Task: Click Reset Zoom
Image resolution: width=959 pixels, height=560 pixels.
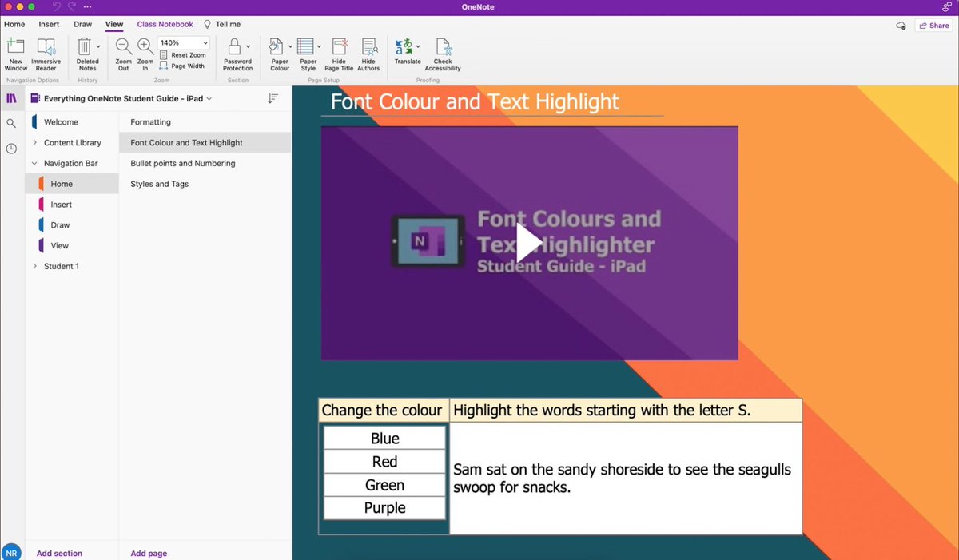Action: 183,55
